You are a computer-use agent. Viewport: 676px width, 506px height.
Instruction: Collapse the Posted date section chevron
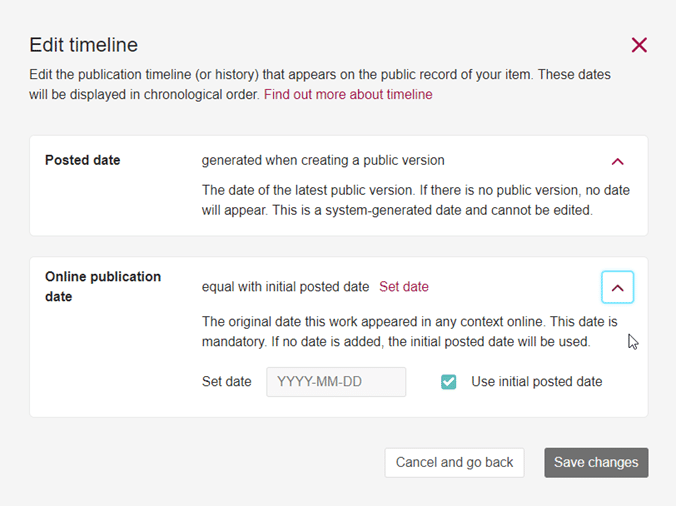[x=617, y=161]
